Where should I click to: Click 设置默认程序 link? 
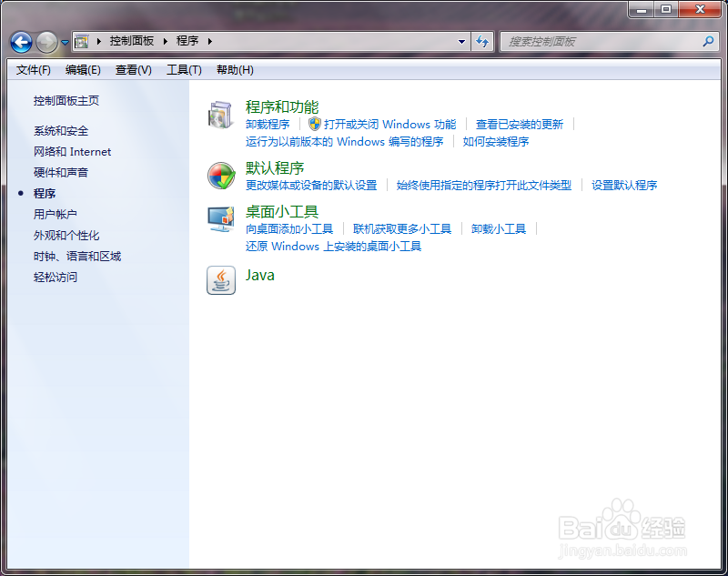coord(624,186)
